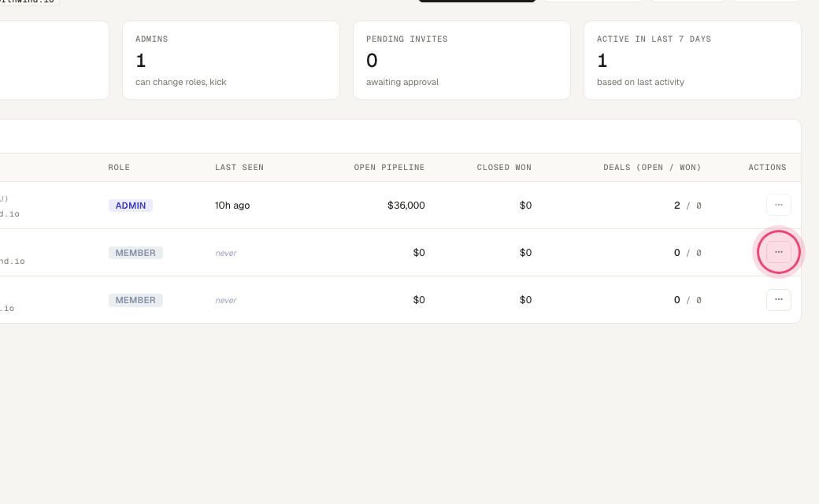Click the LAST SEEN column header
Viewport: 819px width, 504px height.
point(239,167)
